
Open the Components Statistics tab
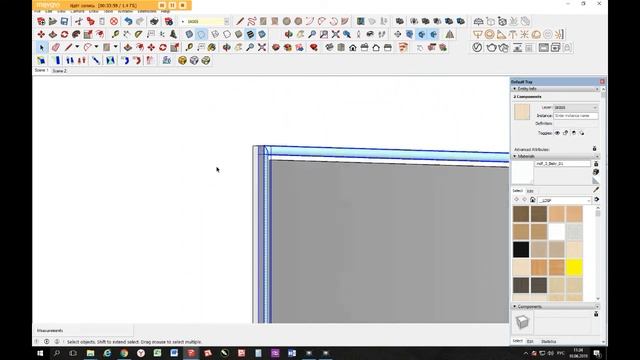pyautogui.click(x=549, y=341)
